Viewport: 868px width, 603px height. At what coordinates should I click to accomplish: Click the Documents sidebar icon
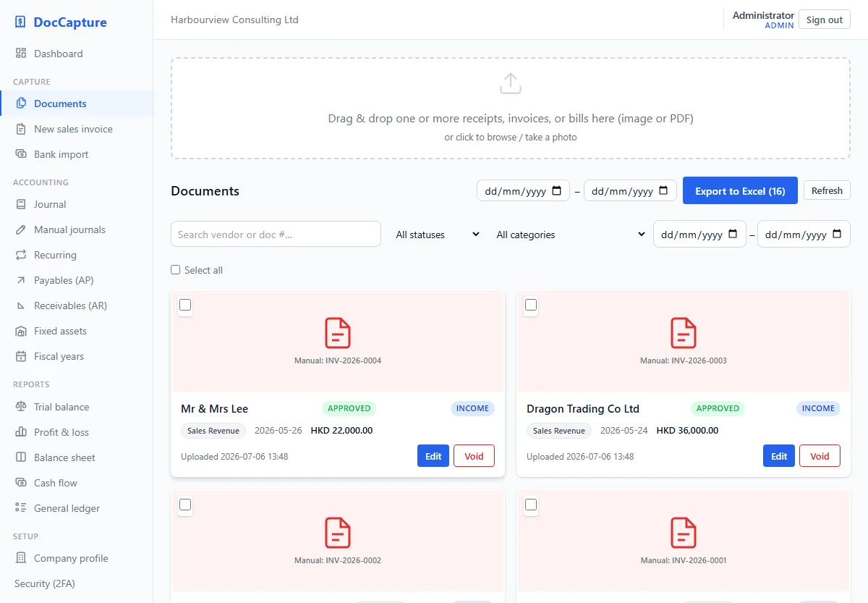[x=21, y=104]
